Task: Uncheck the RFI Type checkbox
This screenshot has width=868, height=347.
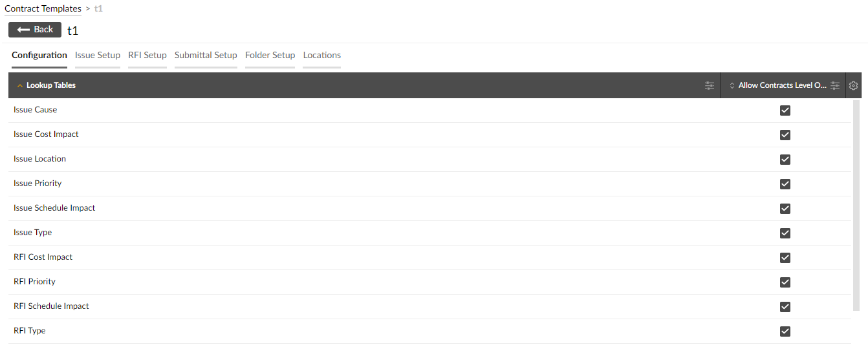Action: pyautogui.click(x=785, y=331)
